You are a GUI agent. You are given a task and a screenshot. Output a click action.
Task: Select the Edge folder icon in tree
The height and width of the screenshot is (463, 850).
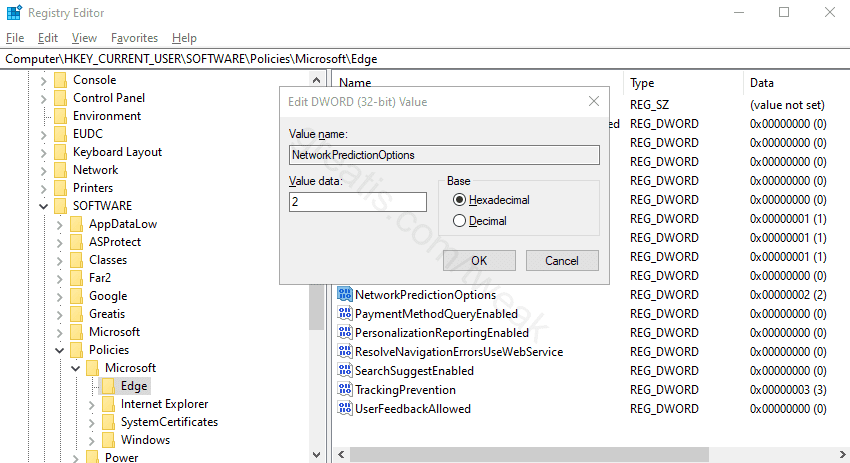pyautogui.click(x=109, y=386)
